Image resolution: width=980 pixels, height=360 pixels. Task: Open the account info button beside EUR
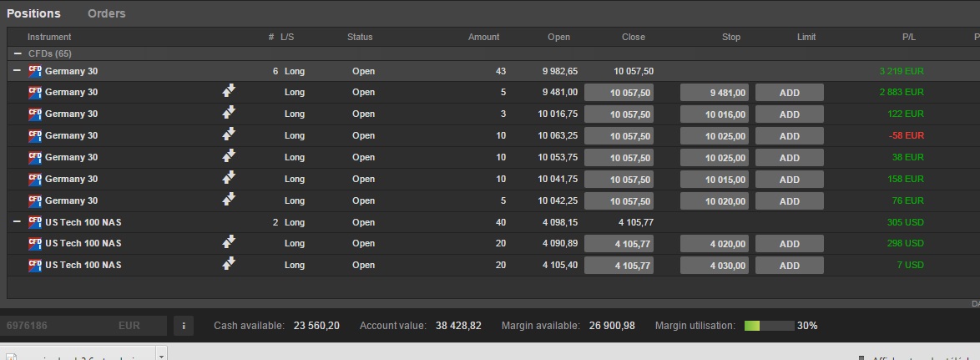[x=183, y=326]
